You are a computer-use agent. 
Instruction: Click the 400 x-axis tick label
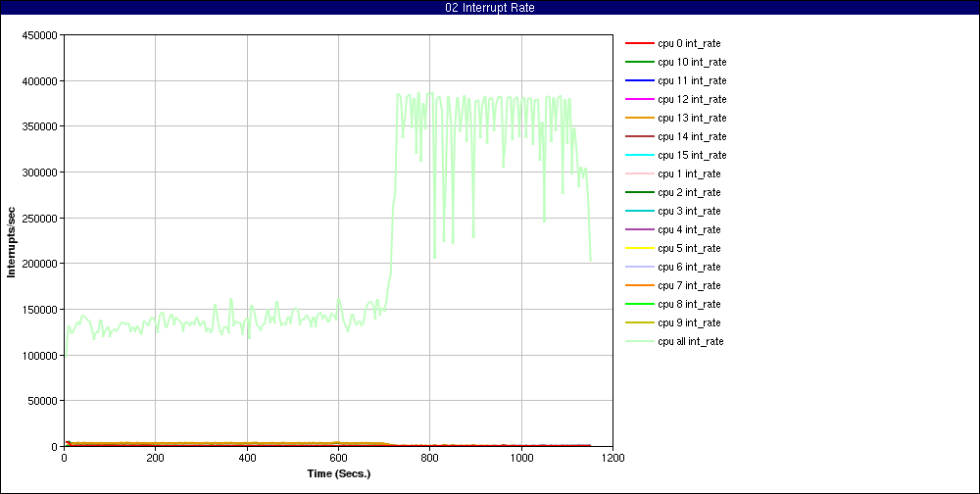pos(247,457)
